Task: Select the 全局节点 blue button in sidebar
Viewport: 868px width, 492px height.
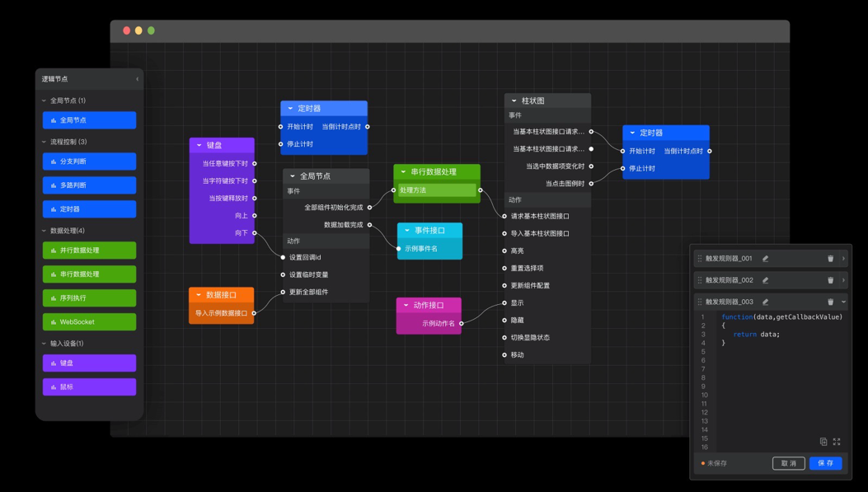Action: 89,120
